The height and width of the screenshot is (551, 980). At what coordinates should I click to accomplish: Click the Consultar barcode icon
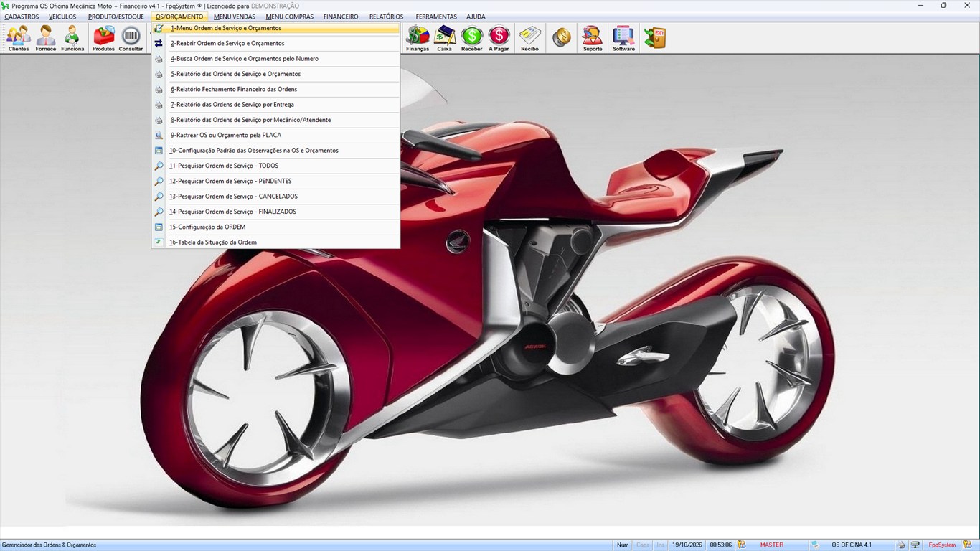click(131, 38)
